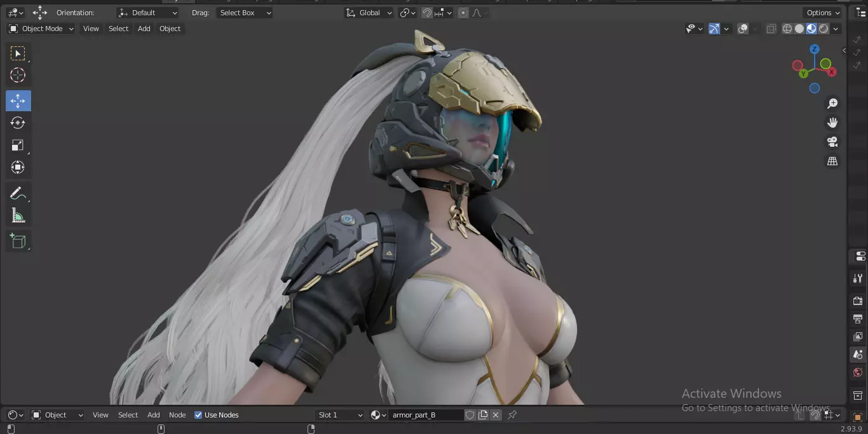This screenshot has height=434, width=868.
Task: Open the Render properties tab
Action: click(858, 300)
